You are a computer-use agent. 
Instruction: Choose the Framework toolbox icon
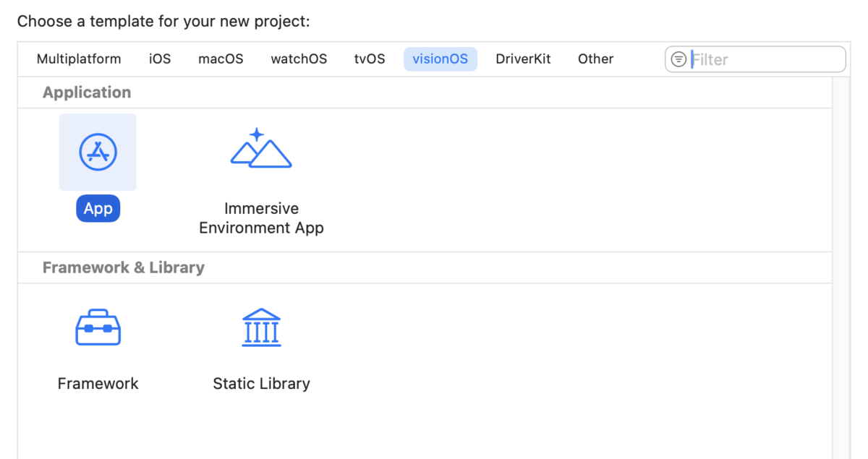coord(98,327)
